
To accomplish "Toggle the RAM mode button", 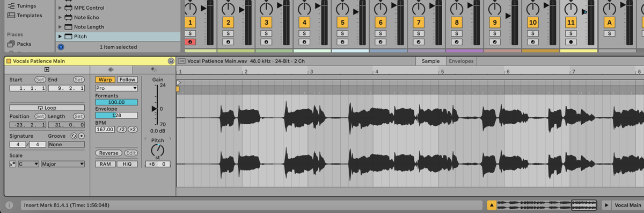I will point(105,164).
